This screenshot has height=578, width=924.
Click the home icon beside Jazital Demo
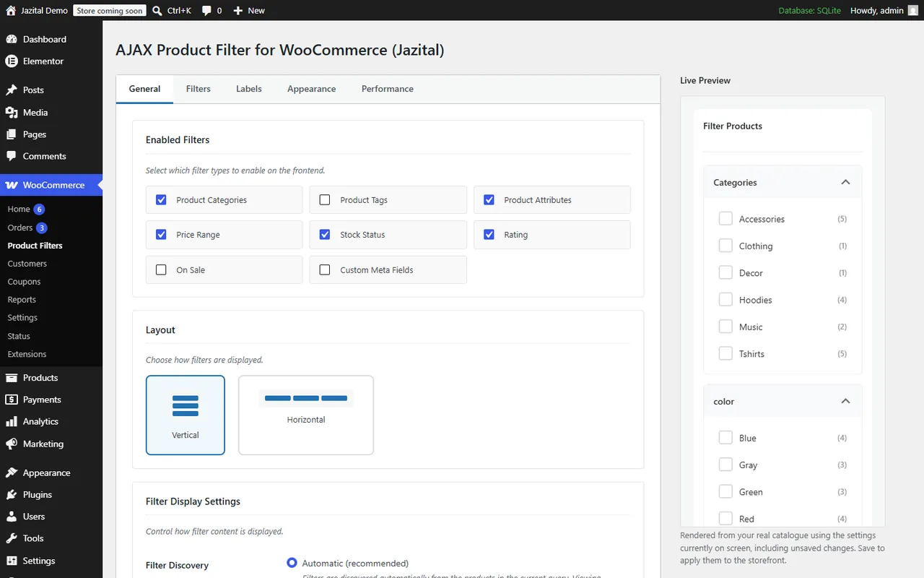coord(11,11)
